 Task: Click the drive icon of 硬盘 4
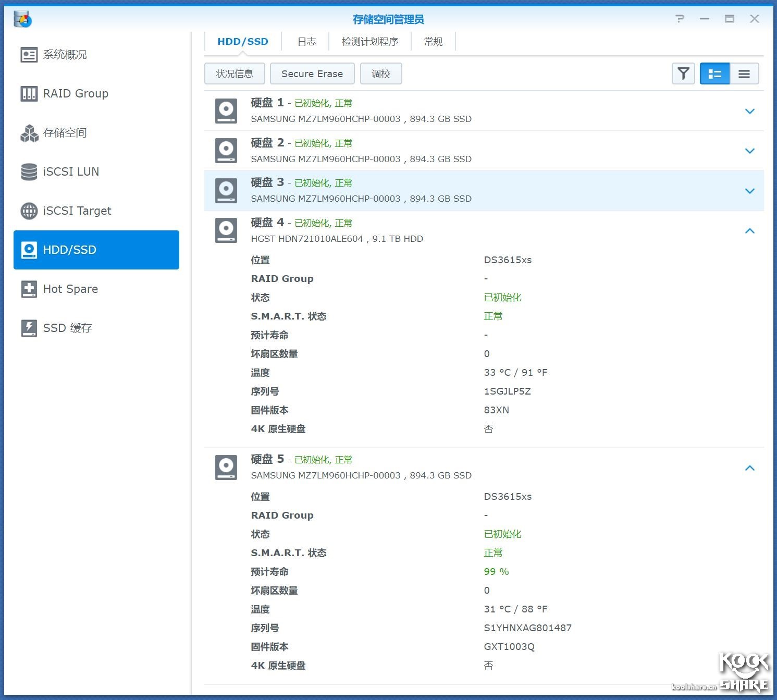[x=226, y=230]
